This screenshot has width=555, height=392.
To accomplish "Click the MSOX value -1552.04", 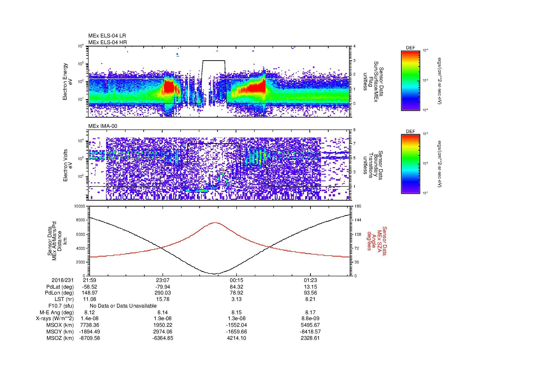I will click(236, 325).
